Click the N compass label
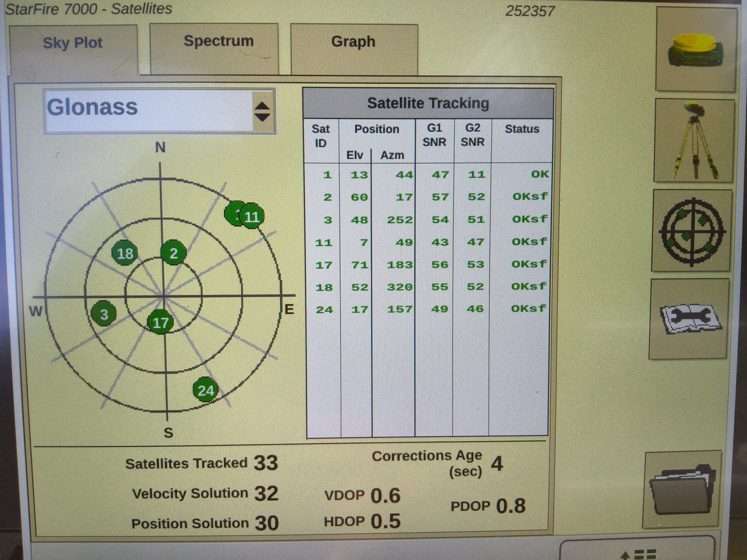Image resolution: width=747 pixels, height=560 pixels. pyautogui.click(x=160, y=148)
